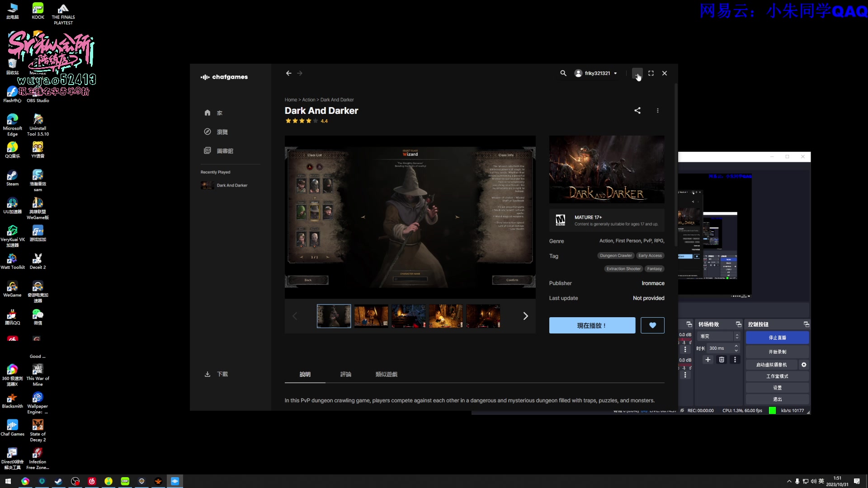Viewport: 868px width, 488px height.
Task: Open Home in the sidebar
Action: pos(213,113)
